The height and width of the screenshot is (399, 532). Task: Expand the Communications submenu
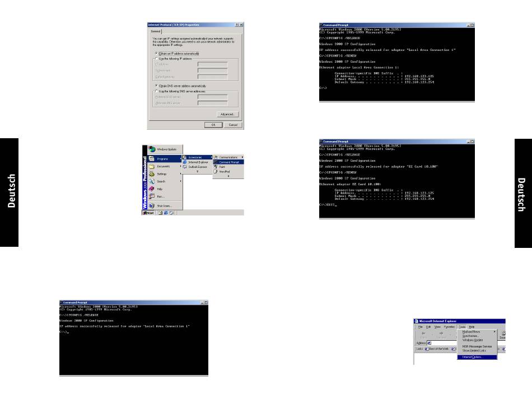228,157
